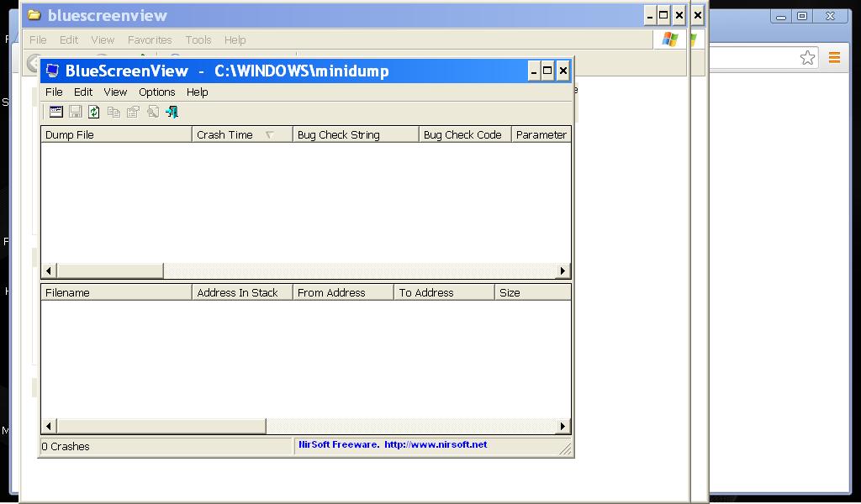Sort lower pane by Size column
Image resolution: width=861 pixels, height=504 pixels.
tap(533, 292)
